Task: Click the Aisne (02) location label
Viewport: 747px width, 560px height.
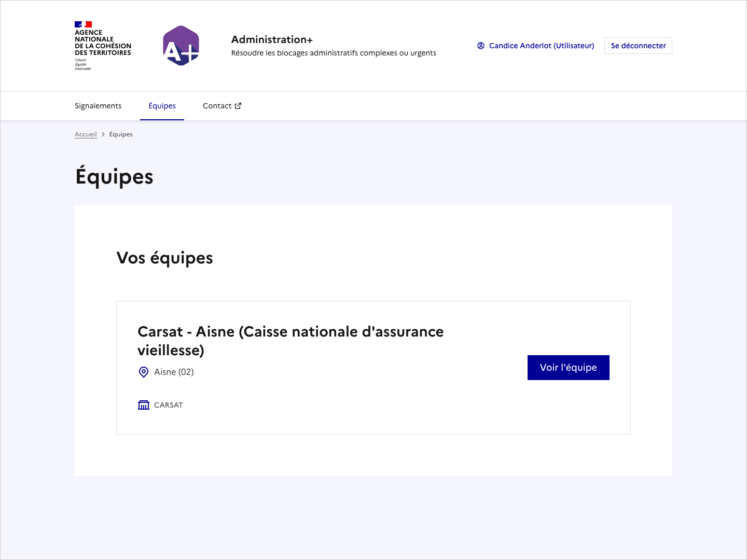Action: 173,372
